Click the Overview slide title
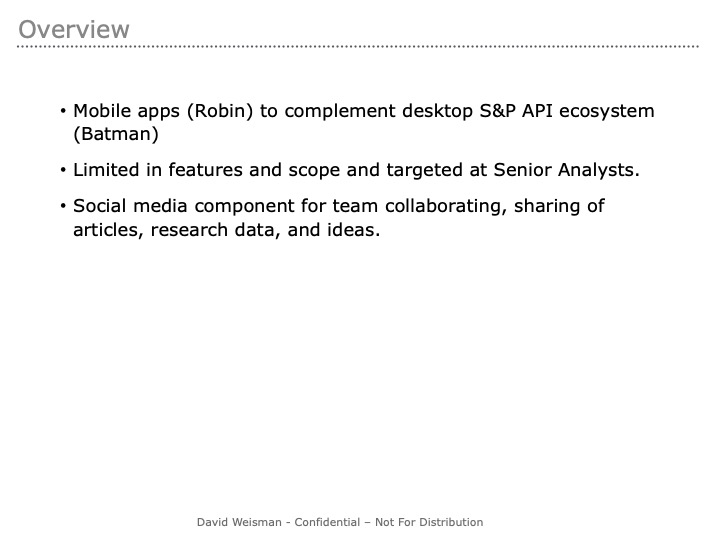 point(74,29)
